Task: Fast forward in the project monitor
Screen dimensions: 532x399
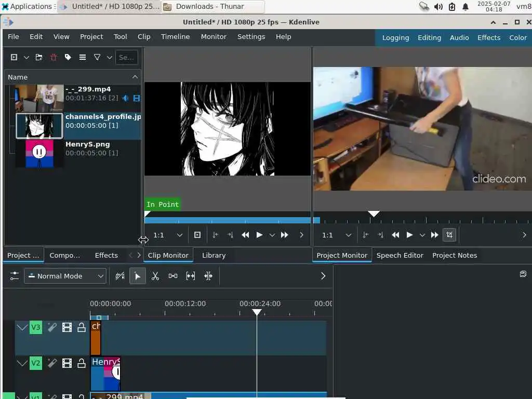Action: click(435, 235)
